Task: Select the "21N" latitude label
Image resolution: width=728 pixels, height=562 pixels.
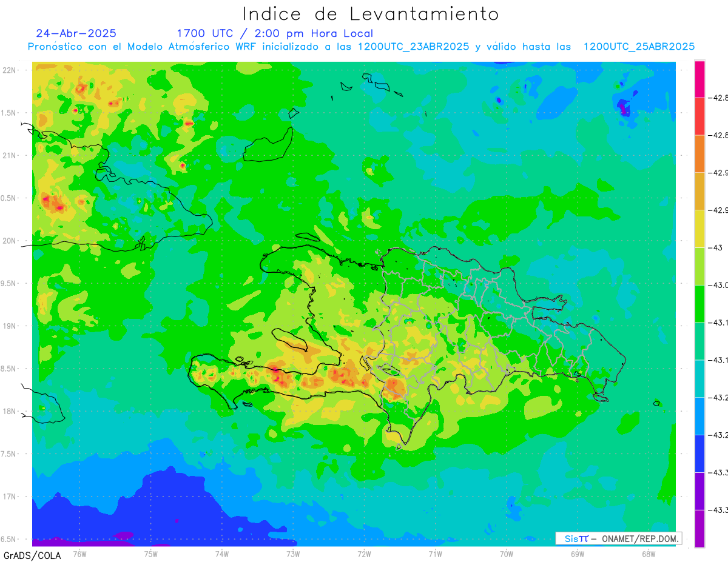Action: point(9,155)
